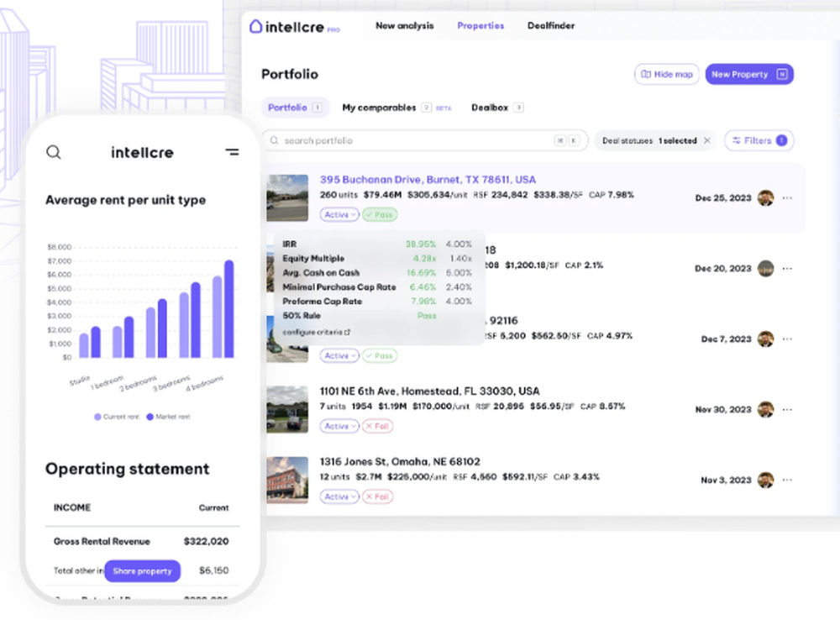Hide the map using the Hide map control
Image resolution: width=840 pixels, height=620 pixels.
[666, 74]
